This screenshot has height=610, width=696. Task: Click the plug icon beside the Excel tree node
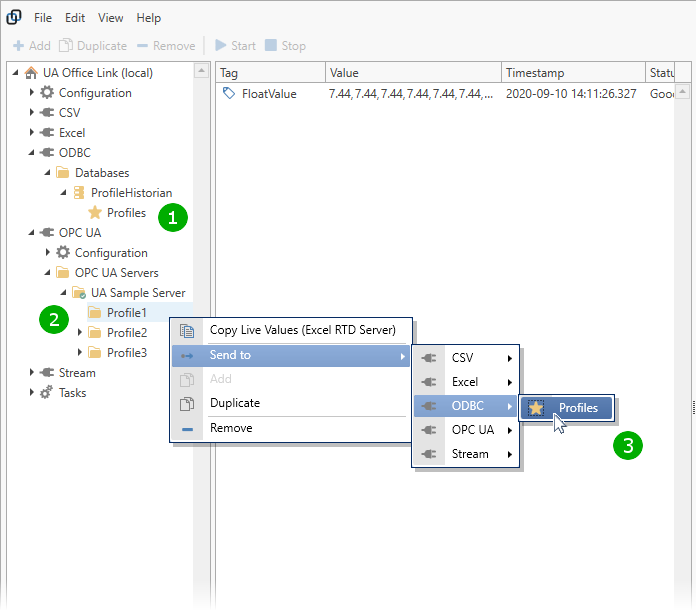click(47, 132)
